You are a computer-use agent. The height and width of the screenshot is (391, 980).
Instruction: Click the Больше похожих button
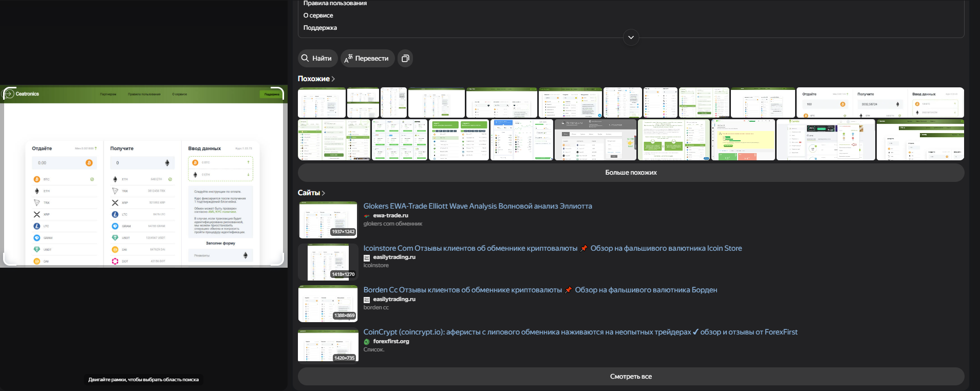631,173
